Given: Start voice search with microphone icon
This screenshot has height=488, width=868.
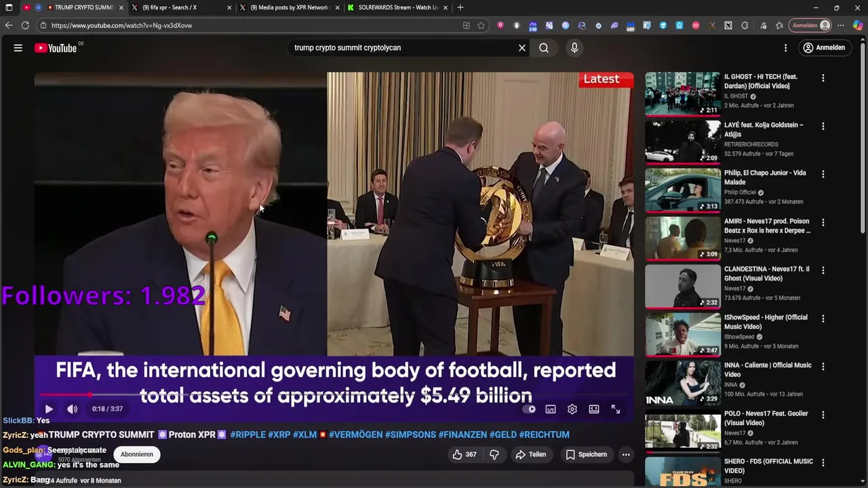Looking at the screenshot, I should point(574,48).
